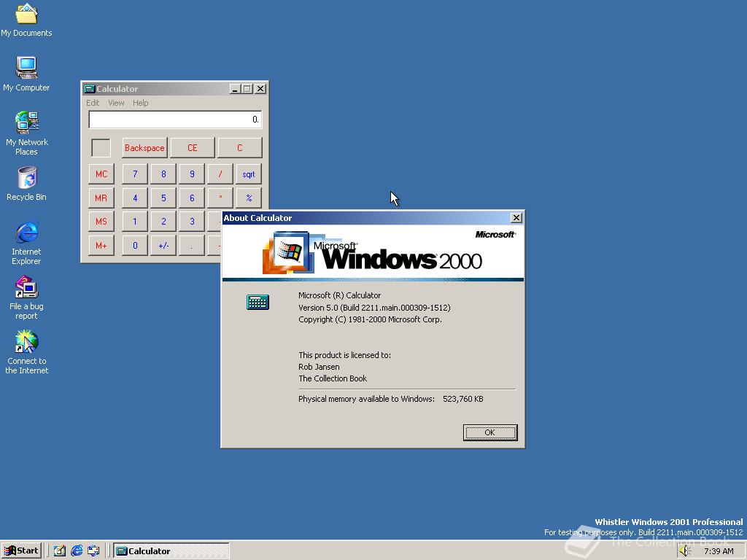Click the MR memory recall button
The image size is (747, 560).
[x=101, y=198]
